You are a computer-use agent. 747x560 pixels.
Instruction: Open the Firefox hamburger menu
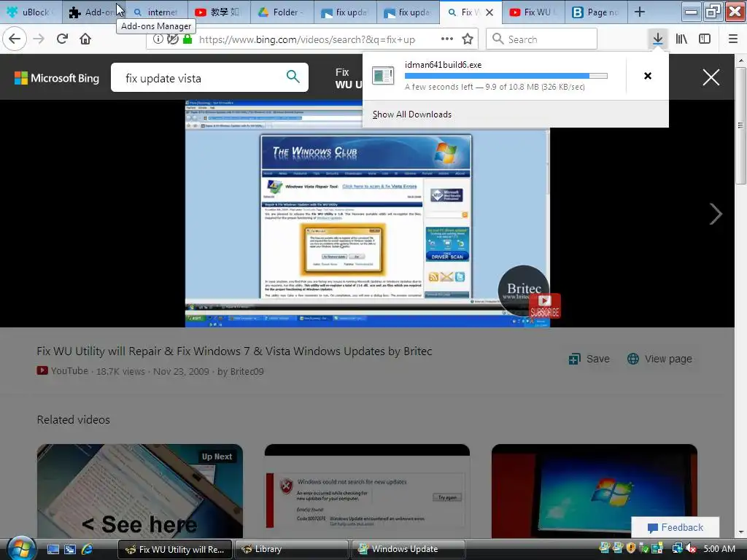[733, 39]
